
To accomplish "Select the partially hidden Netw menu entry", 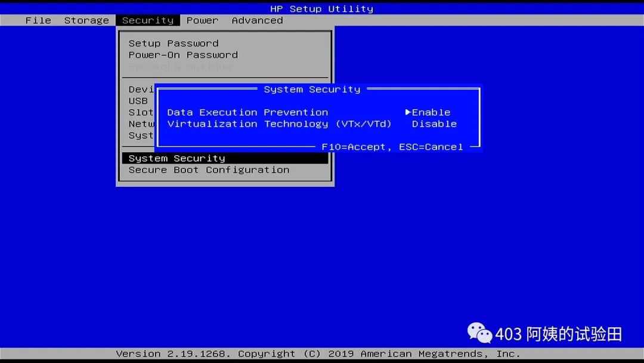I will pyautogui.click(x=141, y=124).
